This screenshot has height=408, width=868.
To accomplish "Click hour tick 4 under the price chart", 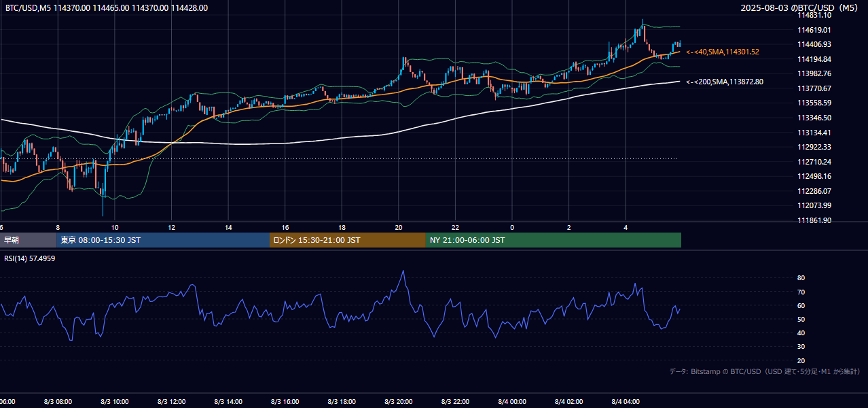I will click(x=626, y=228).
